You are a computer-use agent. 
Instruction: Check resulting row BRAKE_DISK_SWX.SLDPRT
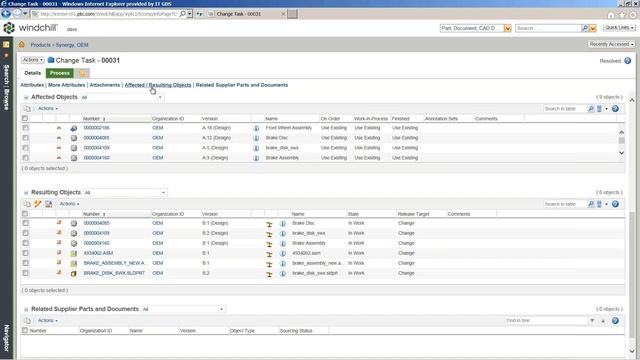25,273
